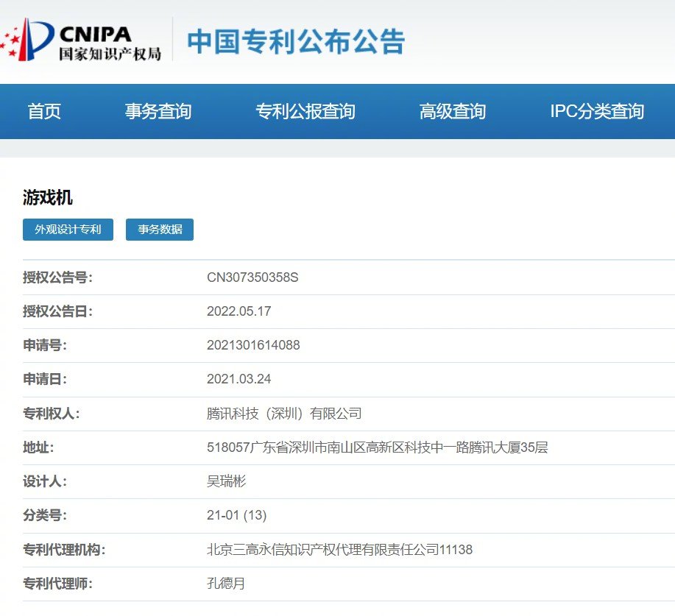Viewport: 675px width, 616px height.
Task: Select the grant date 2022.05.17
Action: (x=238, y=311)
